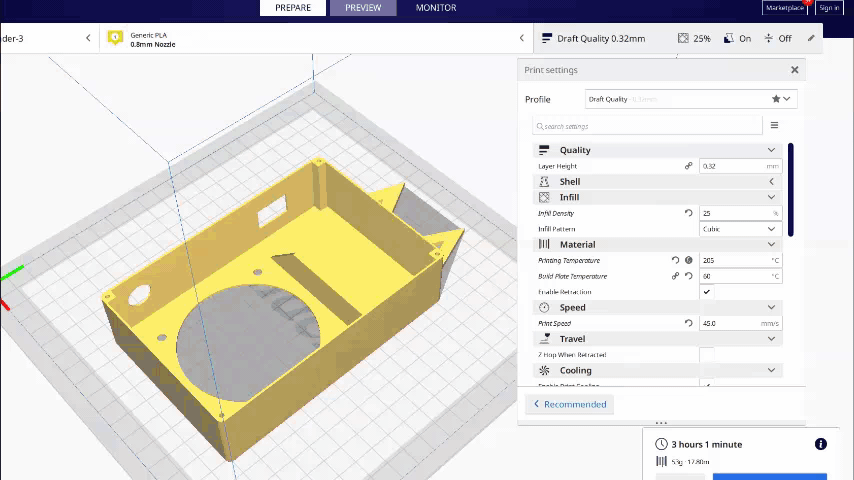The height and width of the screenshot is (480, 854).
Task: Reset the Build Plate Temperature value
Action: pos(688,276)
